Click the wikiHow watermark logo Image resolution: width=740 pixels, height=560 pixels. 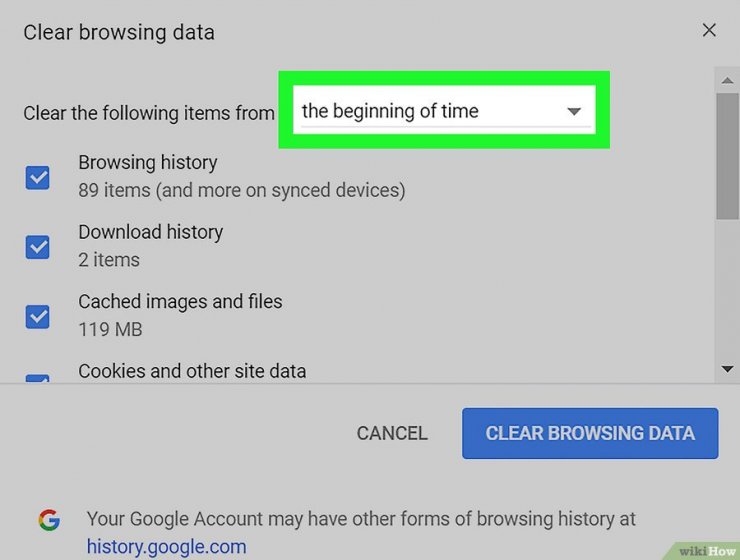click(x=706, y=551)
